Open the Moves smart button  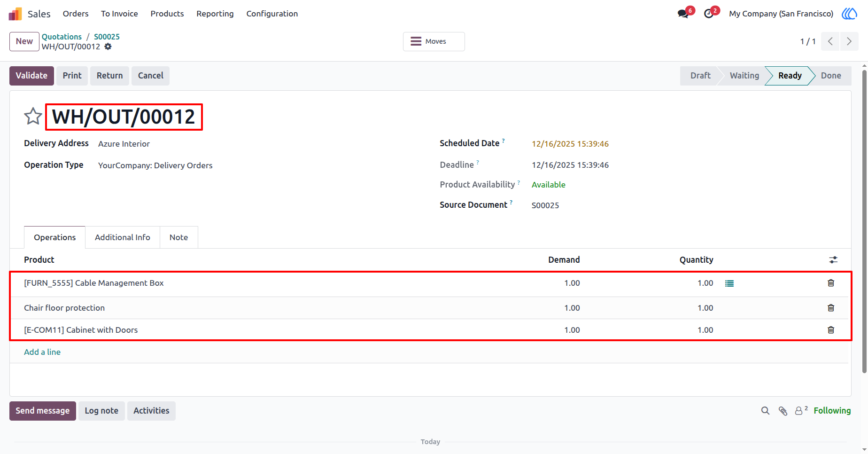[x=434, y=41]
